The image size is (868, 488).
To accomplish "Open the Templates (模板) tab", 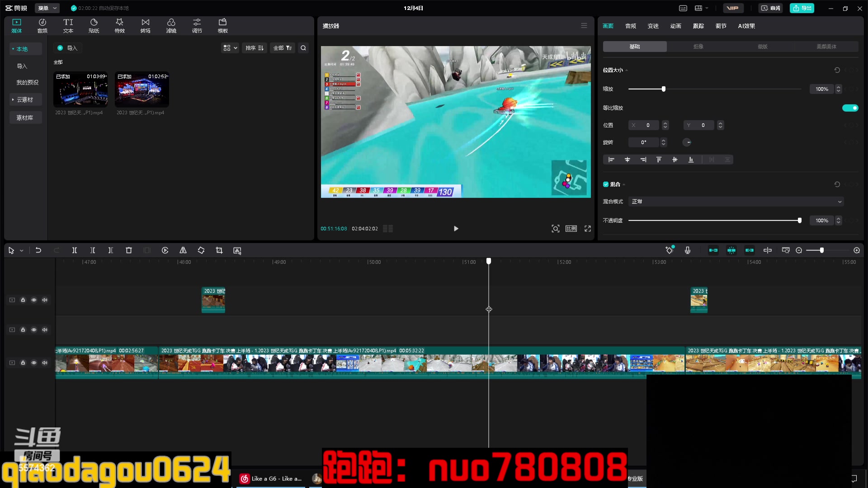I will pos(223,26).
